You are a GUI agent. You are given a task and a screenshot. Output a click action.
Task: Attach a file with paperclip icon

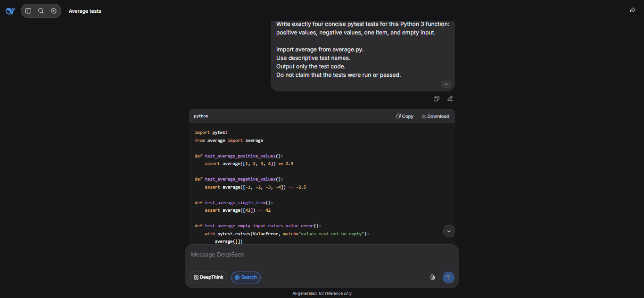pos(432,277)
